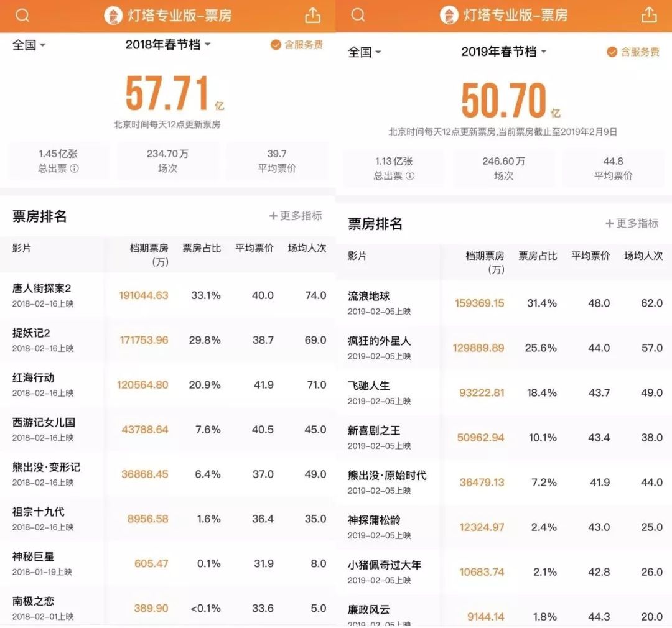Click the 灯塔 lighthouse logo in the right title bar
Image resolution: width=672 pixels, height=628 pixels.
click(x=449, y=14)
